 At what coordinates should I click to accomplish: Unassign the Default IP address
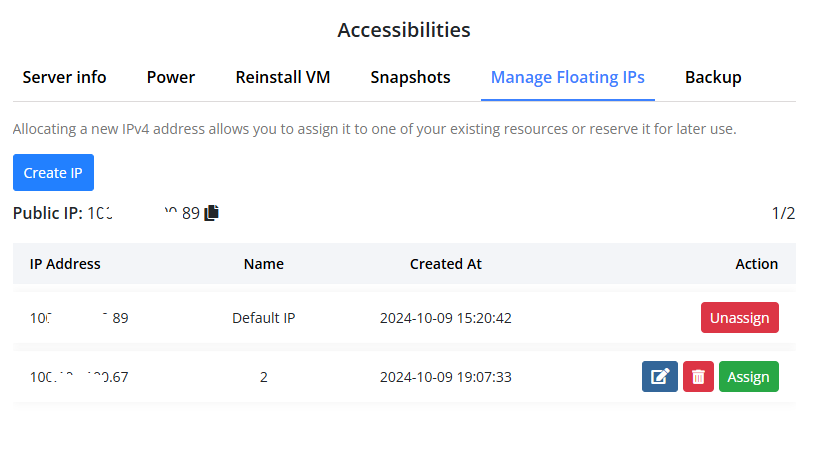(x=739, y=318)
